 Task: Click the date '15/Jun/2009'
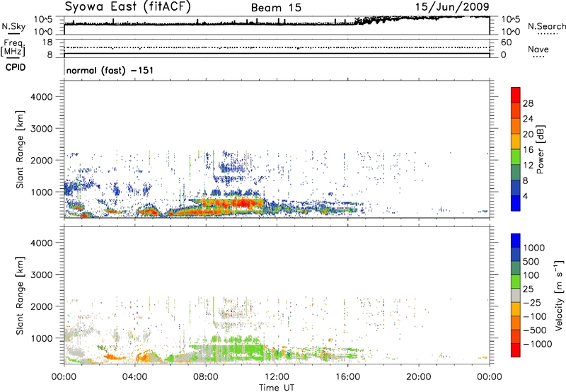point(452,7)
